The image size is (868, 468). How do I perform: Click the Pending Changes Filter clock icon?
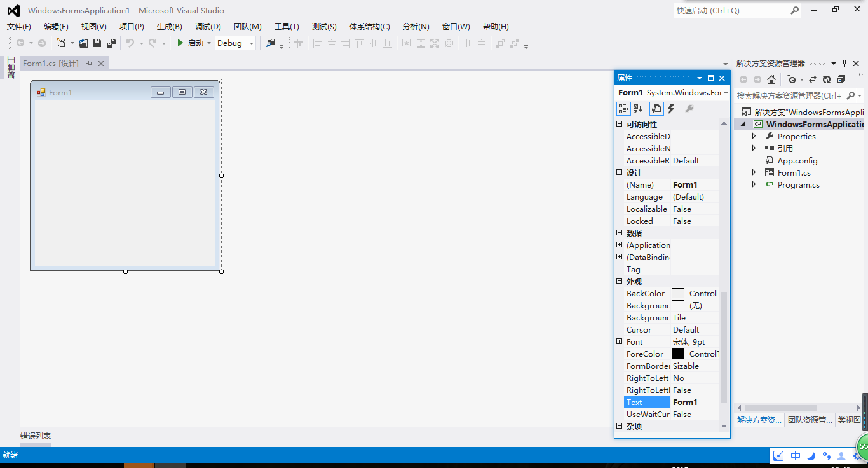pos(791,79)
